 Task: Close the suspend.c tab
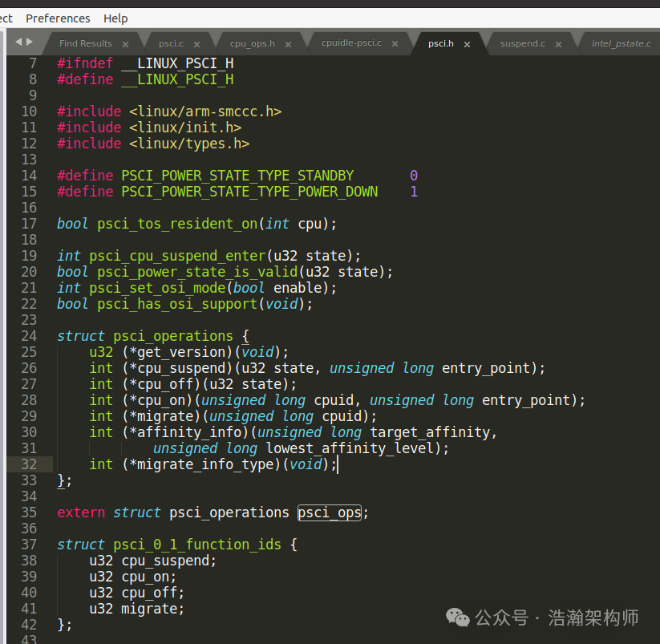(558, 44)
